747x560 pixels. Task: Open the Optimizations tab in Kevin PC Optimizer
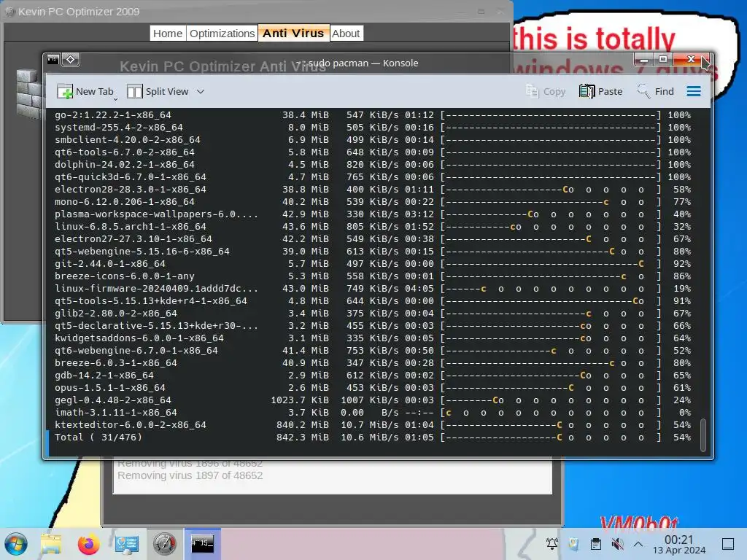[x=222, y=34]
